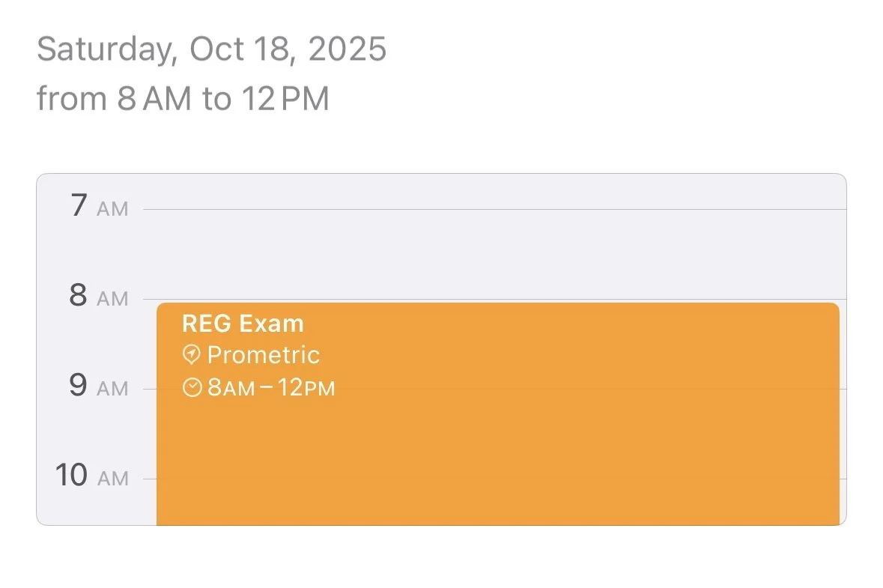Screen dimensions: 883x588
Task: Select the 8 AM hour label
Action: (99, 297)
